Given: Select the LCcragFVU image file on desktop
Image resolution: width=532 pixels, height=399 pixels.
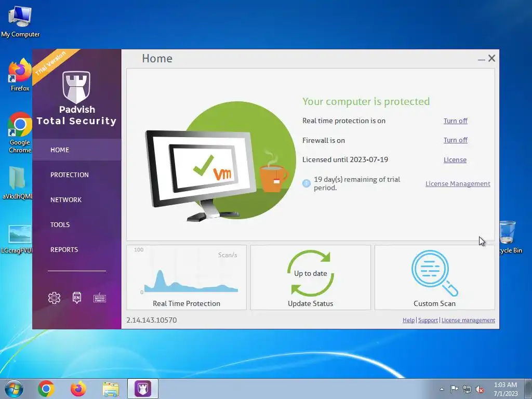Looking at the screenshot, I should click(x=17, y=239).
